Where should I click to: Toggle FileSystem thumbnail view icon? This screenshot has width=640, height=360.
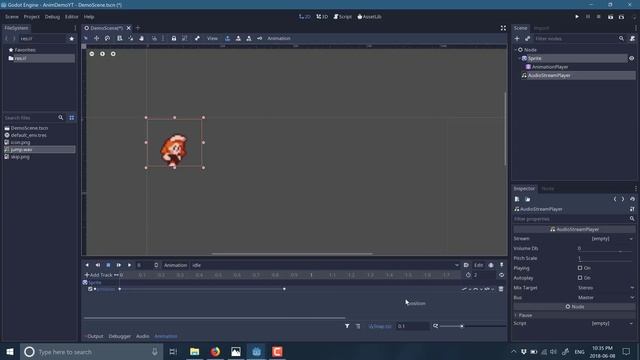point(71,118)
